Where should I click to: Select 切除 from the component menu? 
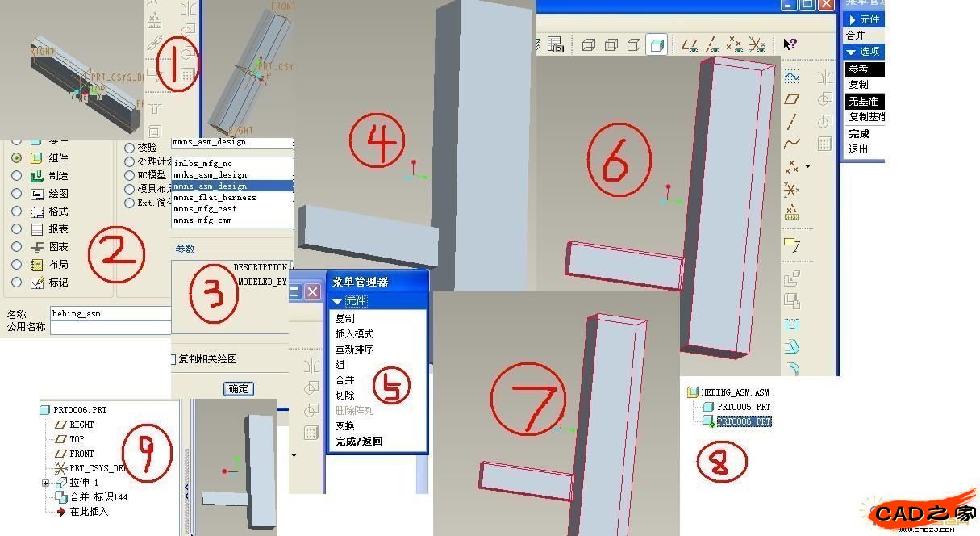point(344,395)
